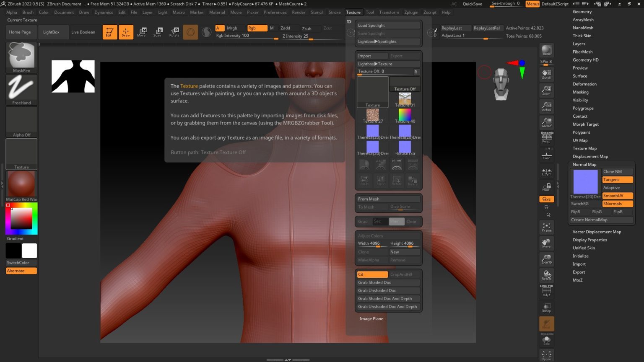This screenshot has height=362, width=644.
Task: Toggle Persp perspective view
Action: (546, 137)
